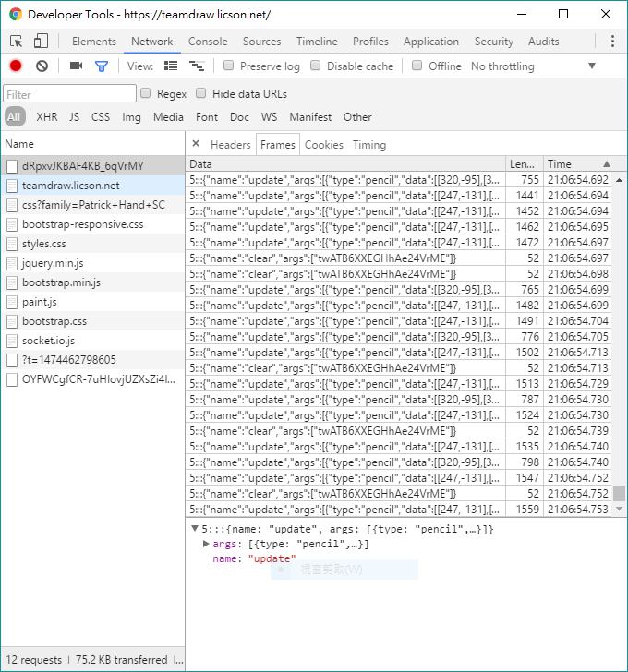Screen dimensions: 628x672
Task: Switch to large request rows view
Action: (x=171, y=66)
